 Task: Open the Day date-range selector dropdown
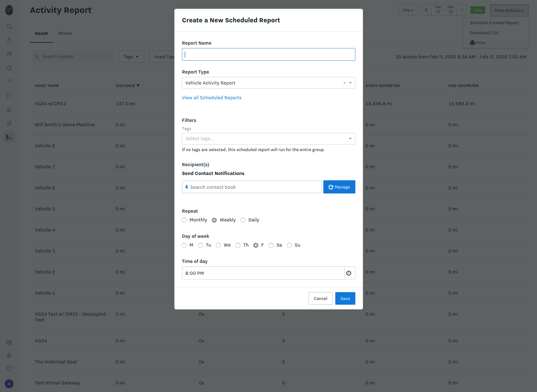408,10
